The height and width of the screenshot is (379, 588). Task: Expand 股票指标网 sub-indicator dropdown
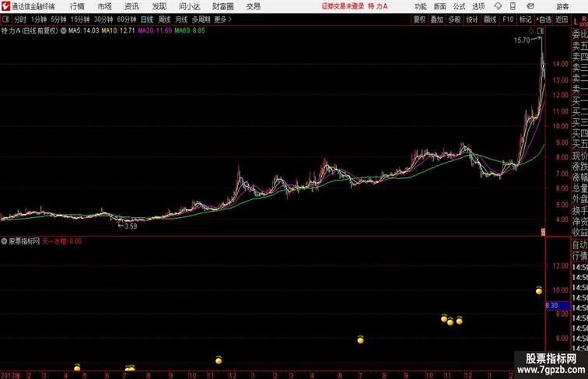click(4, 241)
